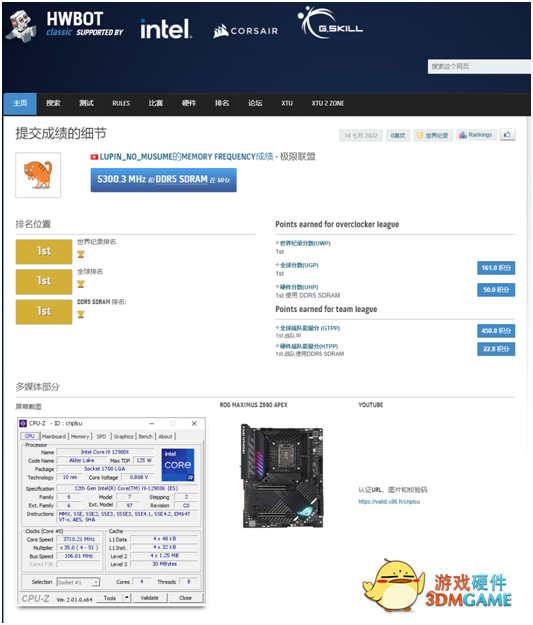This screenshot has height=625, width=533.
Task: Open the 排名 menu item
Action: [222, 104]
